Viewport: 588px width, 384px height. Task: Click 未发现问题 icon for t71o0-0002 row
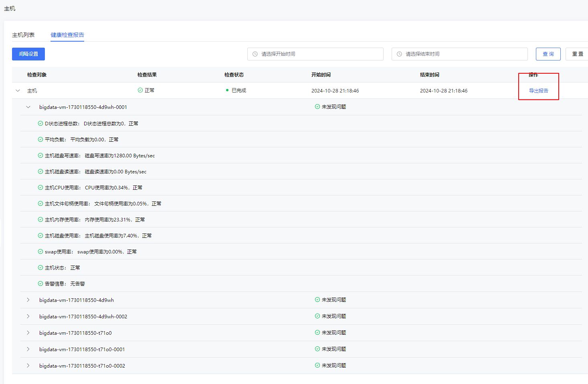click(317, 365)
